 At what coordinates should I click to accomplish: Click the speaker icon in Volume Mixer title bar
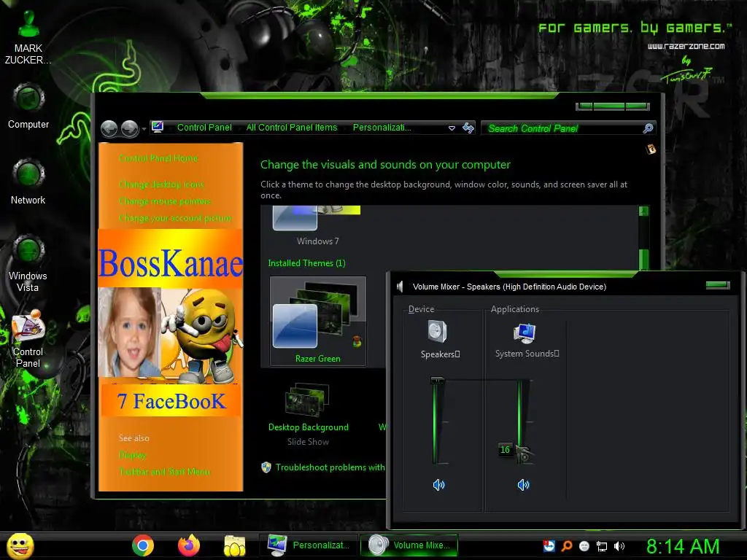400,287
